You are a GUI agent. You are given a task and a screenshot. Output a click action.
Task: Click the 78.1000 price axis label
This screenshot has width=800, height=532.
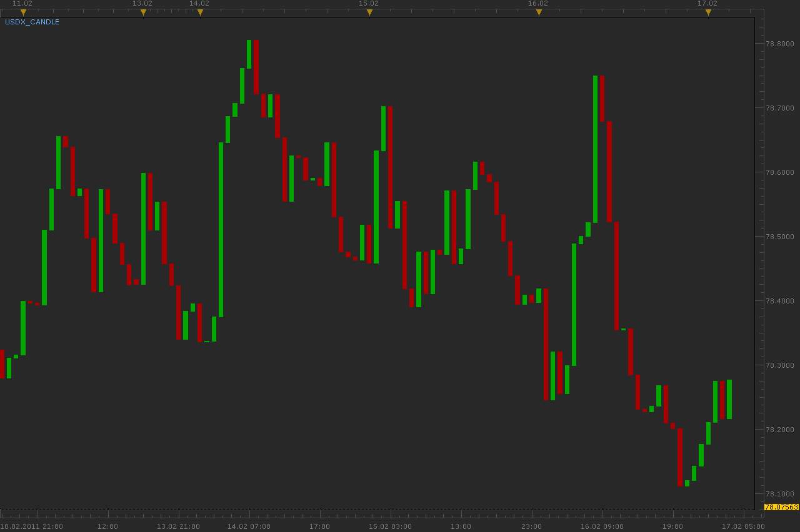pyautogui.click(x=780, y=494)
